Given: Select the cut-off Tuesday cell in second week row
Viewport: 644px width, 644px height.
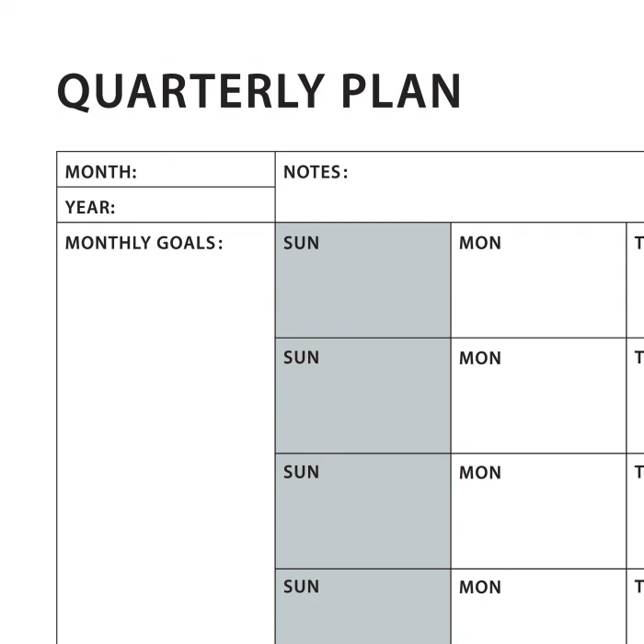Looking at the screenshot, I should (636, 396).
